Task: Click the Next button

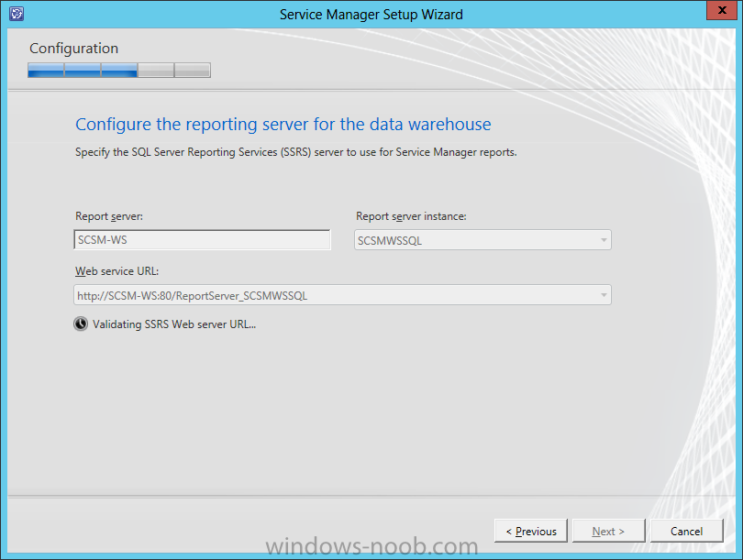Action: pos(608,531)
